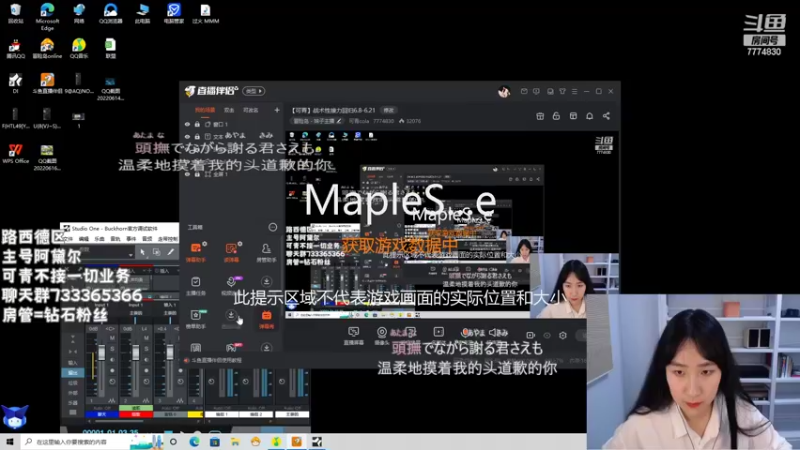Open the 乐曲 menu in Studio One
Viewport: 800px width, 450px height.
pyautogui.click(x=99, y=239)
